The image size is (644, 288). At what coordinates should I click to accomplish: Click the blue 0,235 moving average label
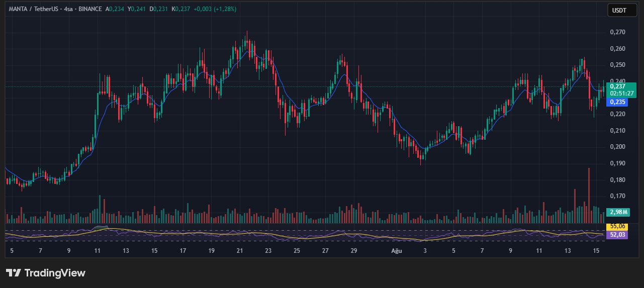(x=617, y=102)
